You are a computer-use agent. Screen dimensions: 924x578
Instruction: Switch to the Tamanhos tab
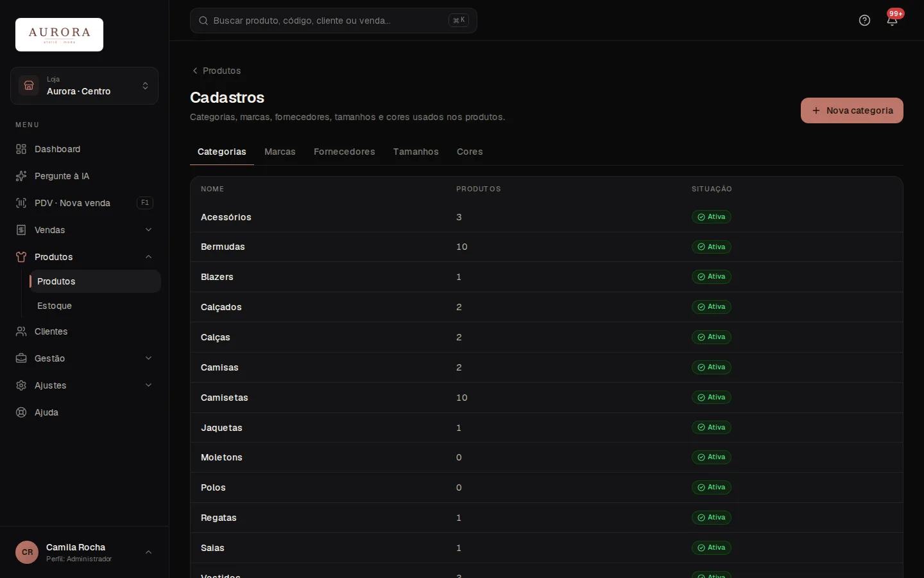click(416, 152)
